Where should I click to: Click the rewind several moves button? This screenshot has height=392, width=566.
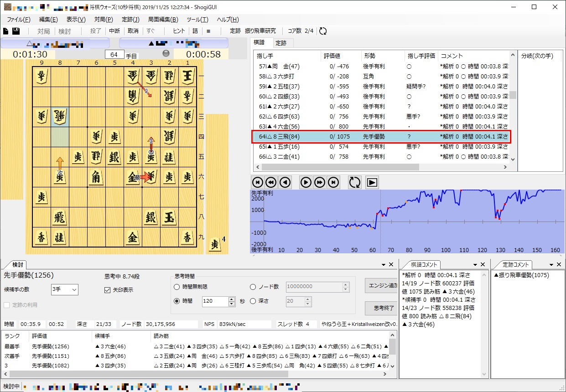[271, 182]
